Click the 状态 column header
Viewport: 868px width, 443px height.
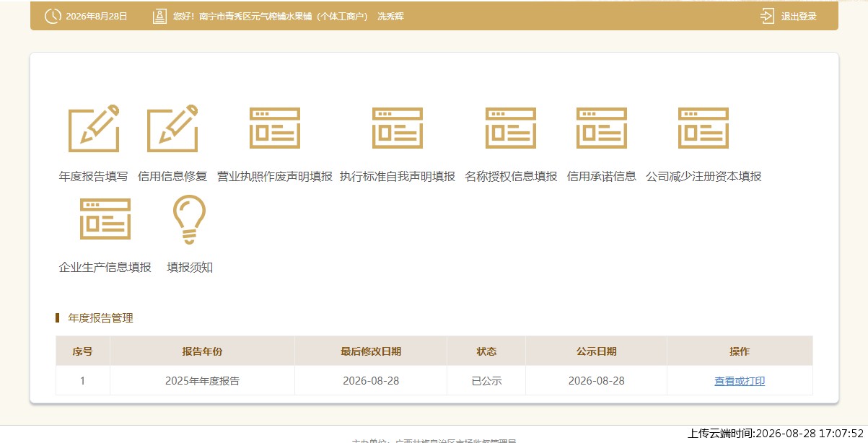(x=486, y=351)
